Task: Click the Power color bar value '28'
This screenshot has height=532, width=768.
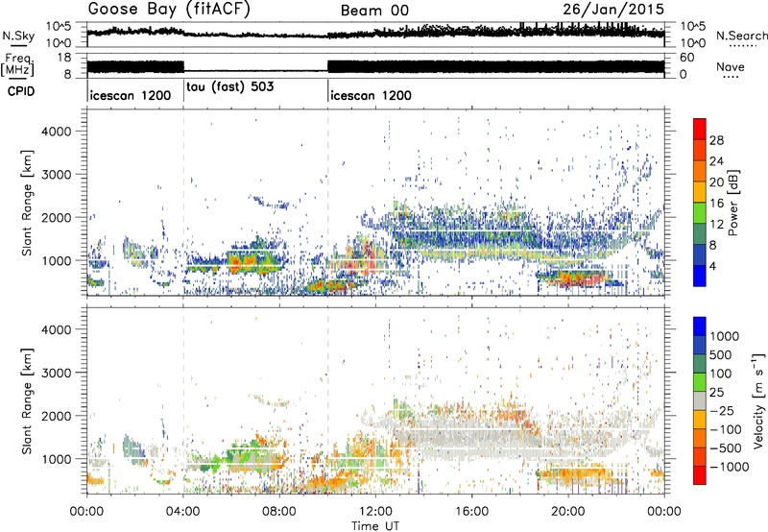Action: tap(716, 140)
